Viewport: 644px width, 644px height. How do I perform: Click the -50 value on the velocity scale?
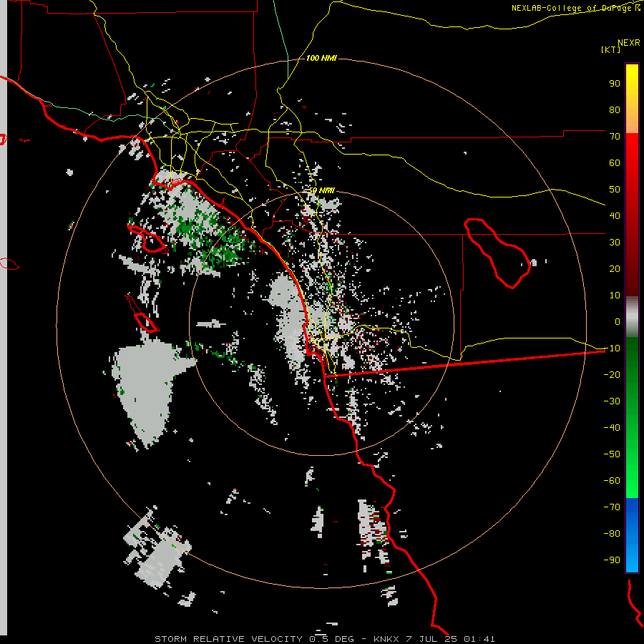612,454
